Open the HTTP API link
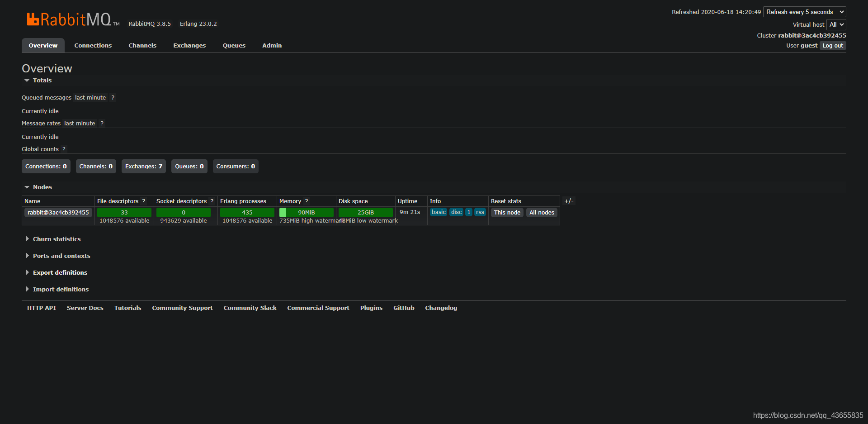This screenshot has width=868, height=424. click(x=42, y=308)
